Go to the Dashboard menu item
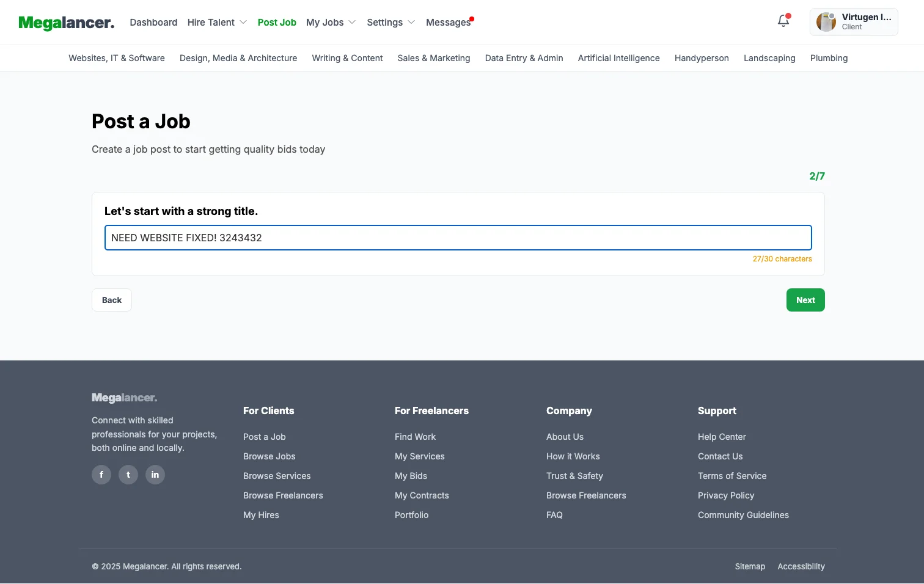The height and width of the screenshot is (584, 924). coord(153,23)
